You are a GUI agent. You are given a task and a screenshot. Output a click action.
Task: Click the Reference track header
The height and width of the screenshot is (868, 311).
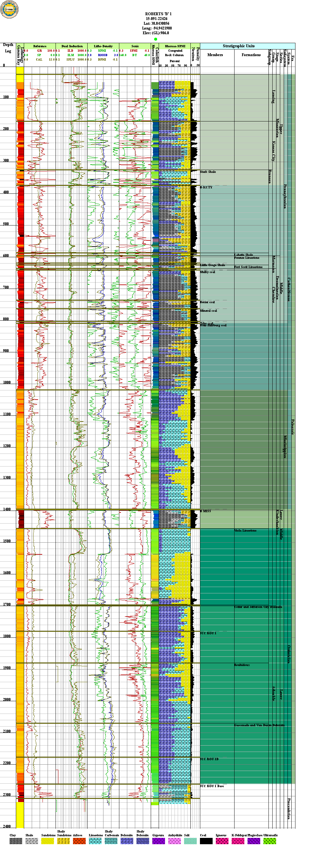point(40,46)
